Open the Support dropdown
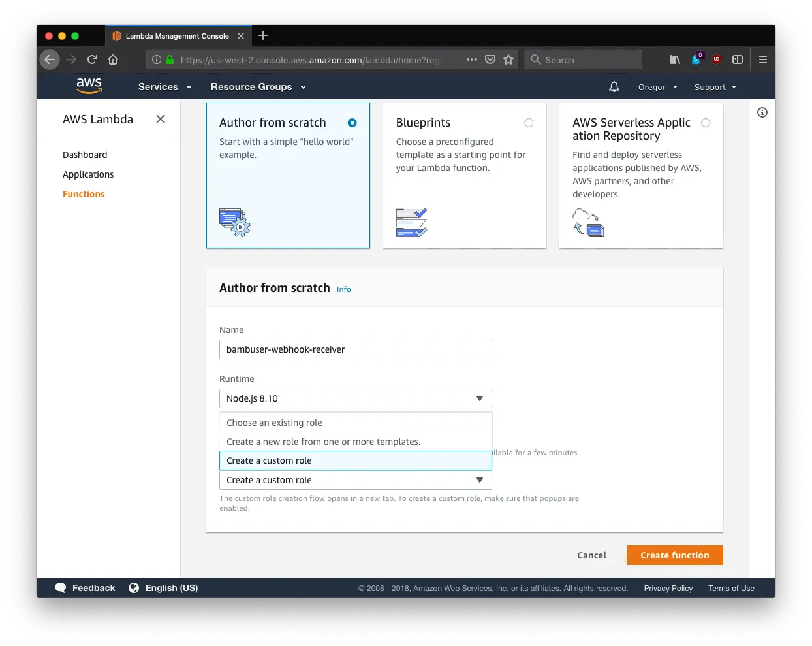 [x=715, y=87]
